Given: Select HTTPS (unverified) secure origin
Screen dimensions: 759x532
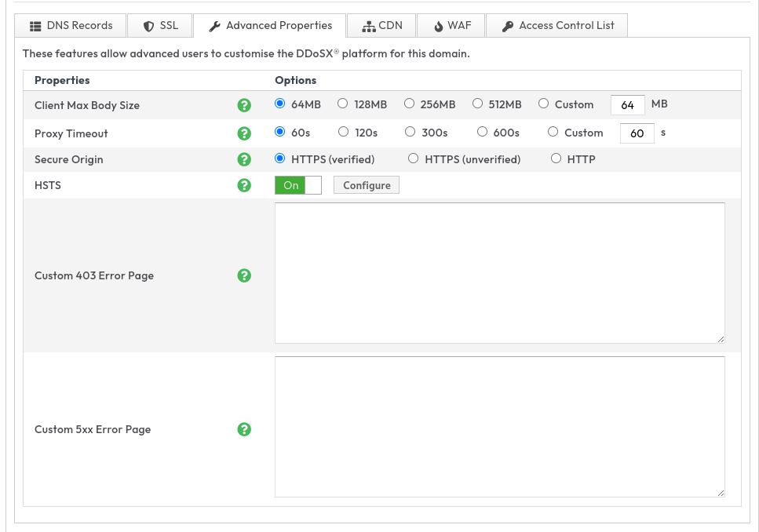Looking at the screenshot, I should [x=414, y=159].
